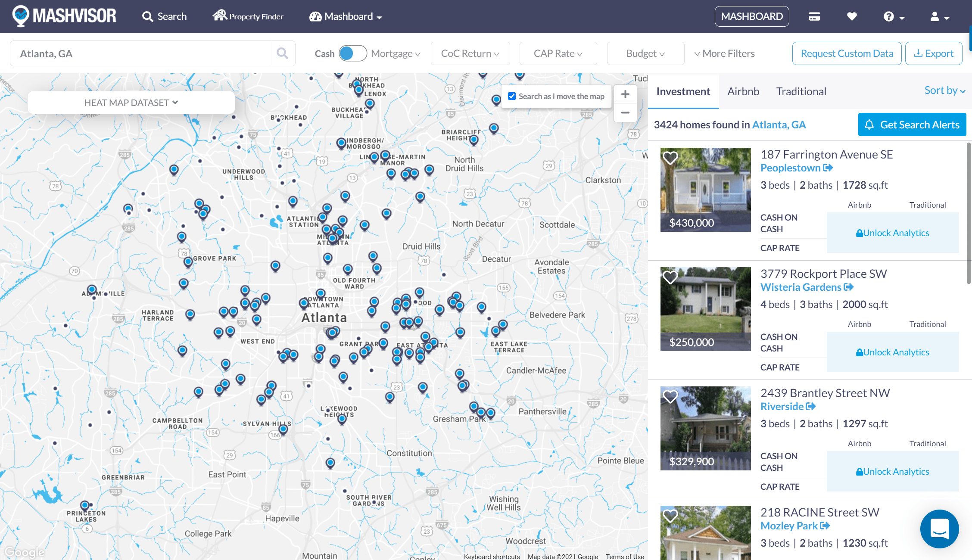The width and height of the screenshot is (972, 560).
Task: Unlock Analytics for 187 Farrington Avenue
Action: (x=893, y=233)
